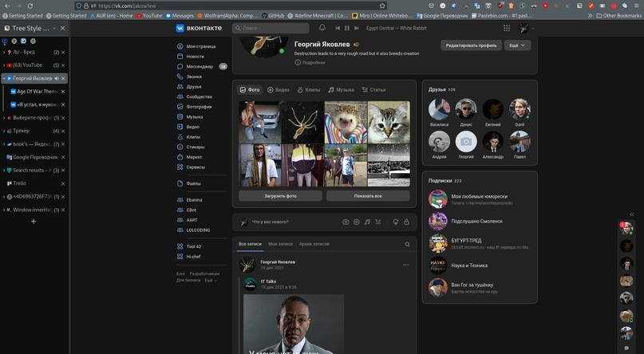644x354 pixels.
Task: Click the lock icon in the post composer
Action: click(406, 222)
